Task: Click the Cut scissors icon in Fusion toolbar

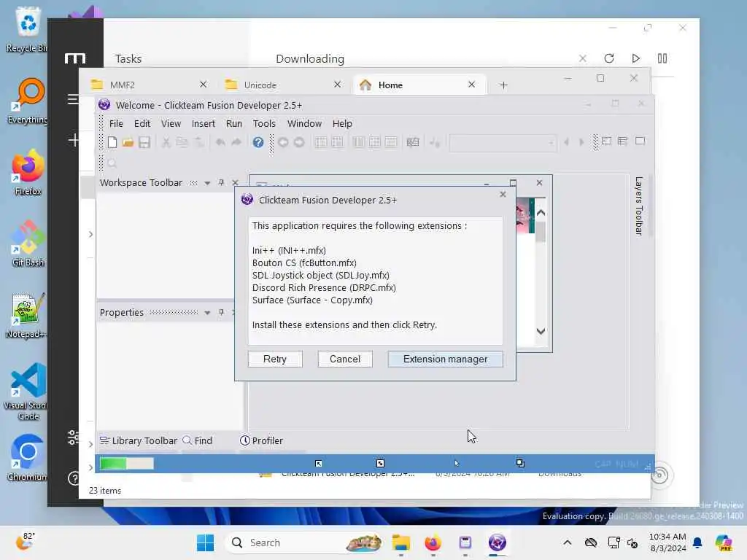Action: tap(166, 142)
